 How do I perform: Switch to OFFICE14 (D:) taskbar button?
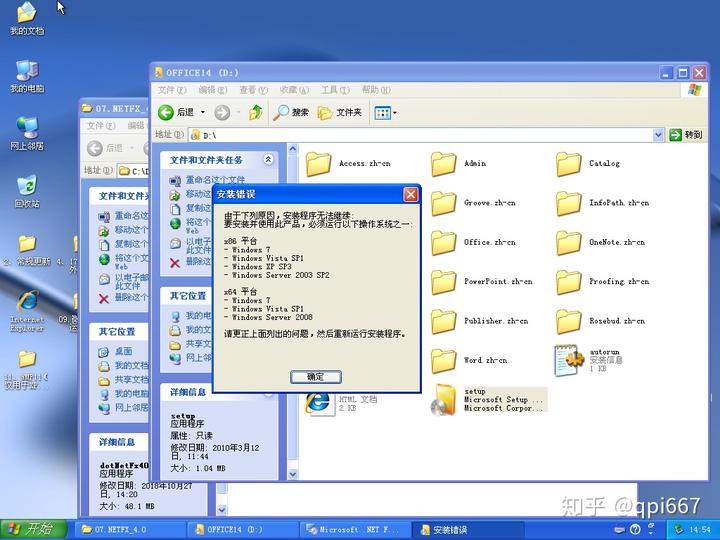pyautogui.click(x=243, y=529)
